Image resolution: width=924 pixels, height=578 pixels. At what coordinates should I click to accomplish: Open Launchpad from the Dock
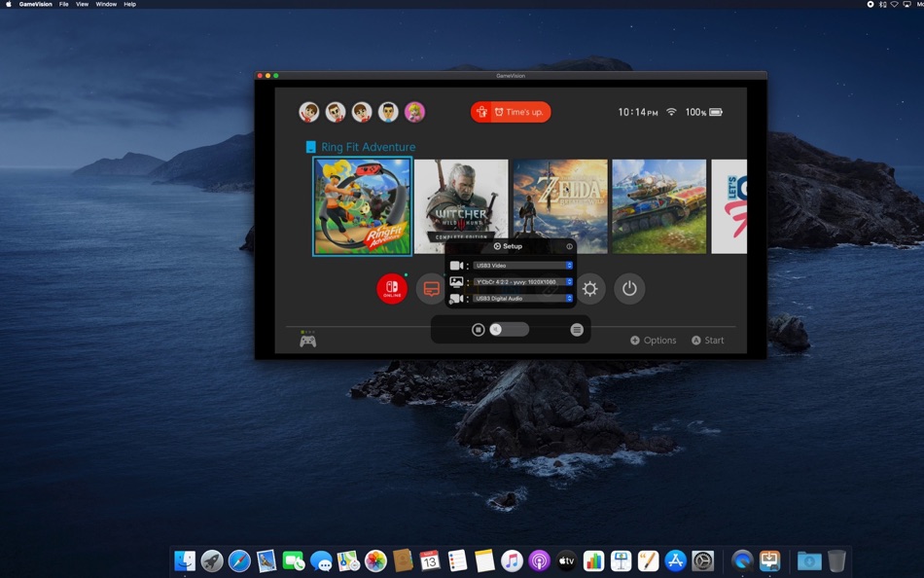212,560
